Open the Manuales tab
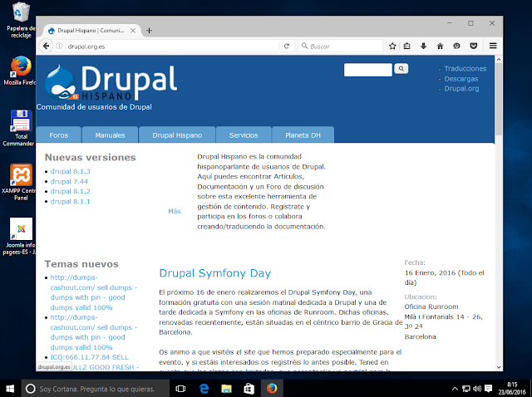Screen dimensions: 532x397 point(110,135)
